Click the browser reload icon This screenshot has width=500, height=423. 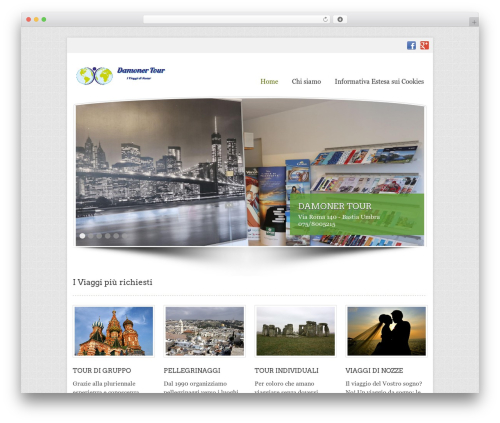(x=325, y=19)
